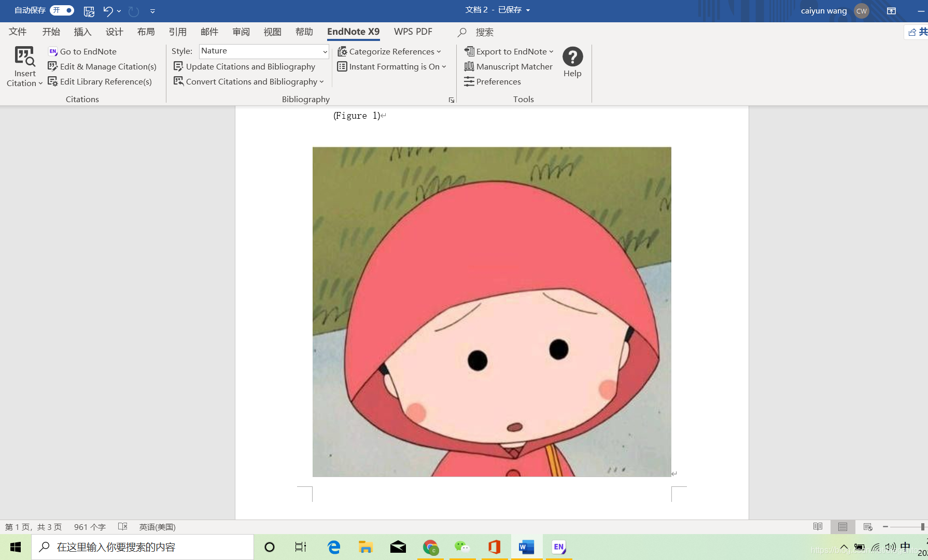This screenshot has height=560, width=928.
Task: Open Manuscript Matcher tool
Action: [508, 66]
